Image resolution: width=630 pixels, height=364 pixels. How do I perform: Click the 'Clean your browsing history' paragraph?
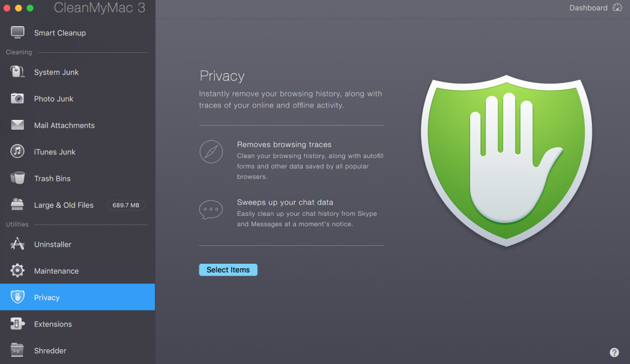[x=310, y=166]
